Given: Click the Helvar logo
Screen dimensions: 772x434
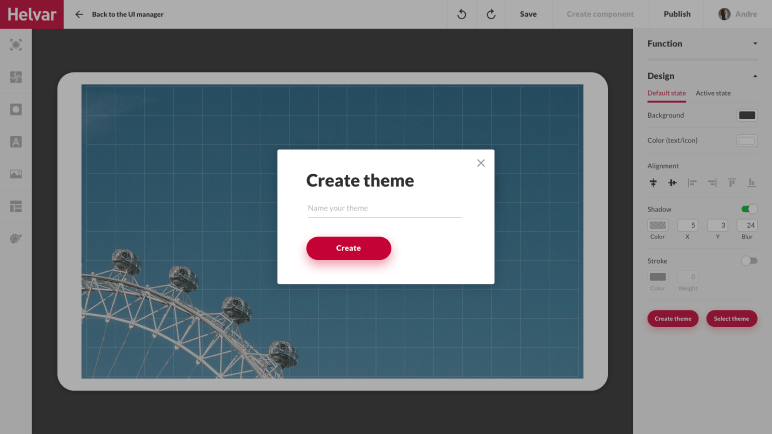Looking at the screenshot, I should click(x=32, y=14).
